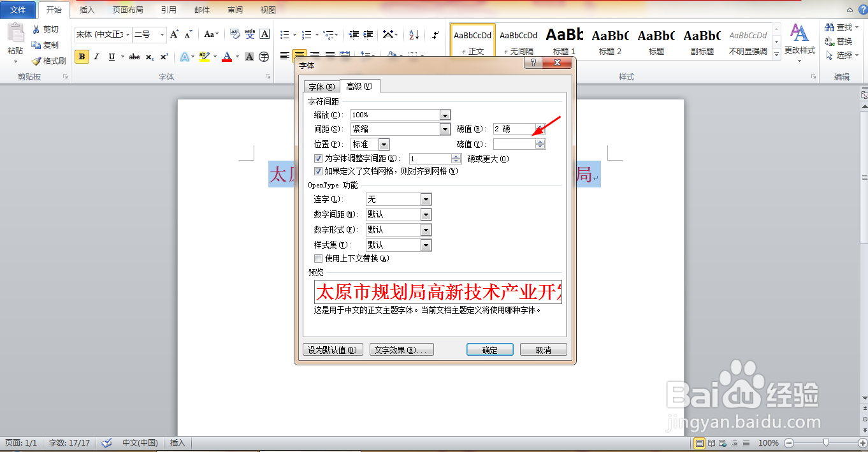The height and width of the screenshot is (452, 868).
Task: Switch to the Insert (插入) ribbon tab
Action: [87, 10]
